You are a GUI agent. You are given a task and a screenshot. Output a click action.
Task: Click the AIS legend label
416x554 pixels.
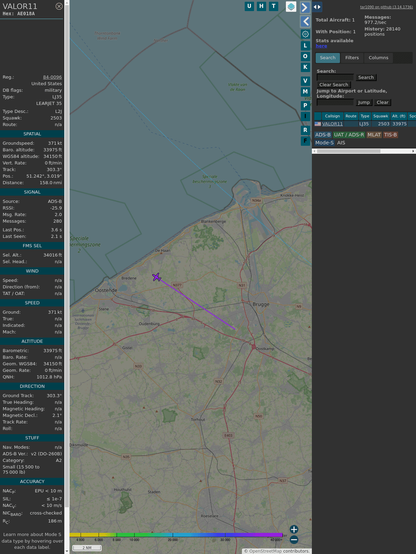tap(341, 143)
